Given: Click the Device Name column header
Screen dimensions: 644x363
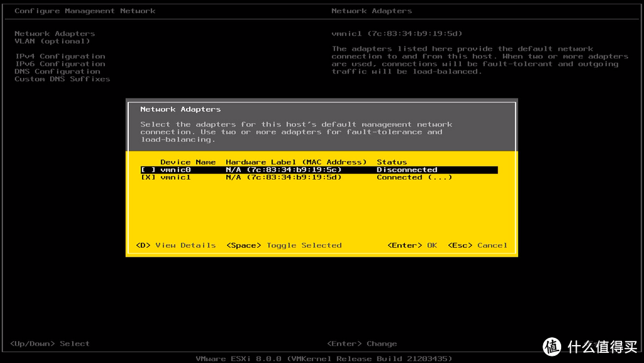Looking at the screenshot, I should 188,162.
